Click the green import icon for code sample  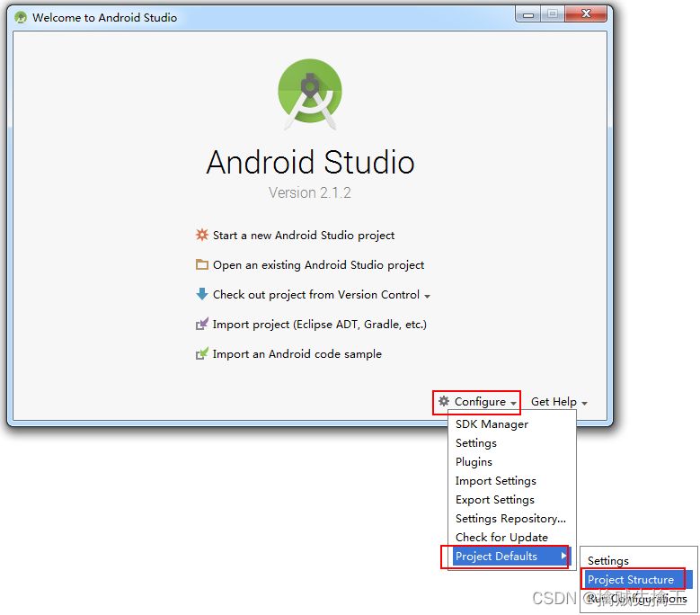[202, 353]
